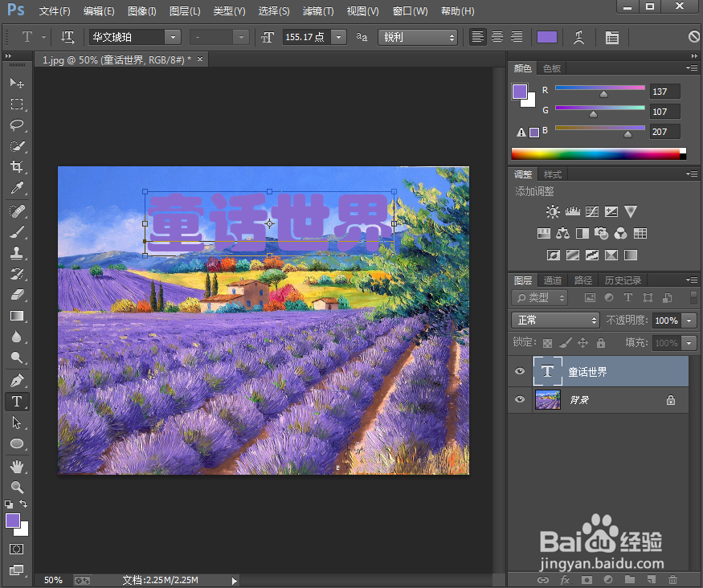The width and height of the screenshot is (703, 588).
Task: Open the font size dropdown arrow
Action: [x=338, y=37]
